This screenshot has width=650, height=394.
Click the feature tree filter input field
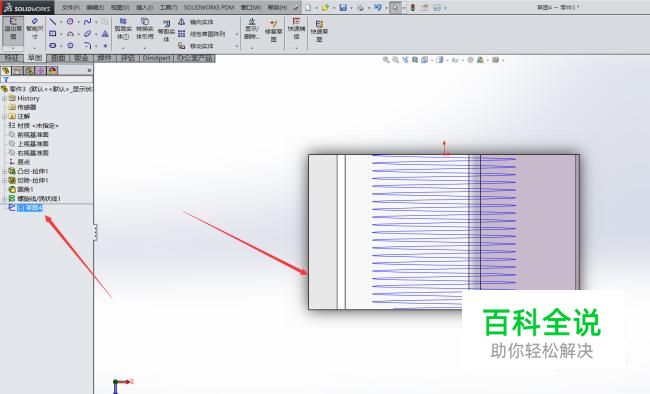[47, 79]
